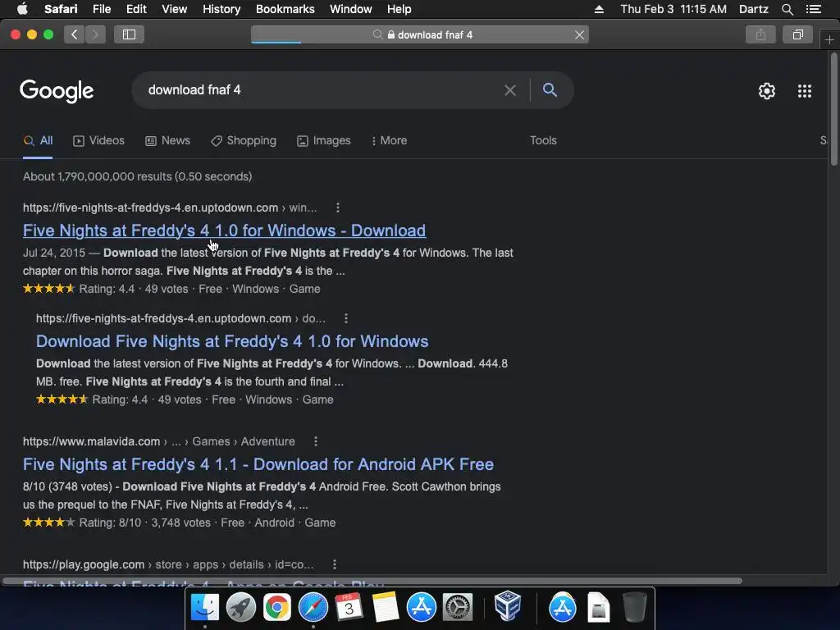Clear the Google search box text
840x630 pixels.
(x=510, y=90)
